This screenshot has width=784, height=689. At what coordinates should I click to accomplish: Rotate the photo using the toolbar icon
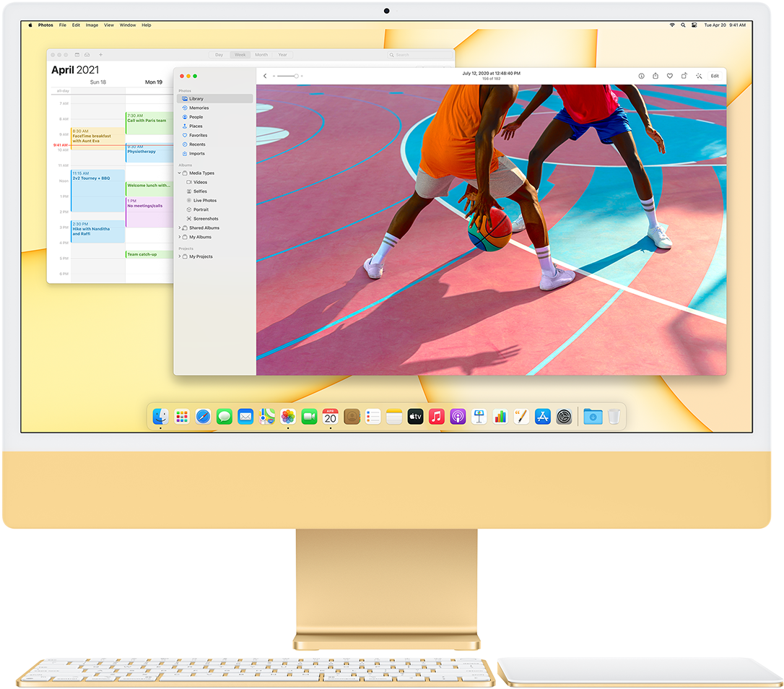click(684, 76)
